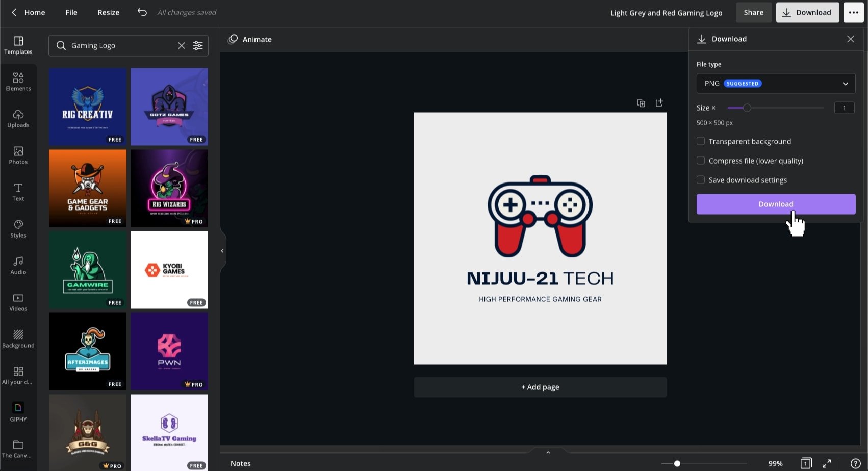
Task: Enable Transparent background option
Action: (701, 141)
